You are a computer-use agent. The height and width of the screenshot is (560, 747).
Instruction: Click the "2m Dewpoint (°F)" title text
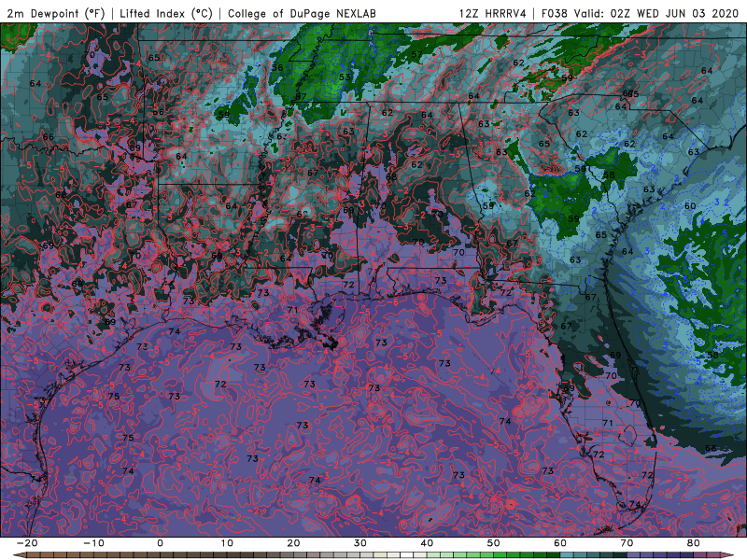point(55,13)
